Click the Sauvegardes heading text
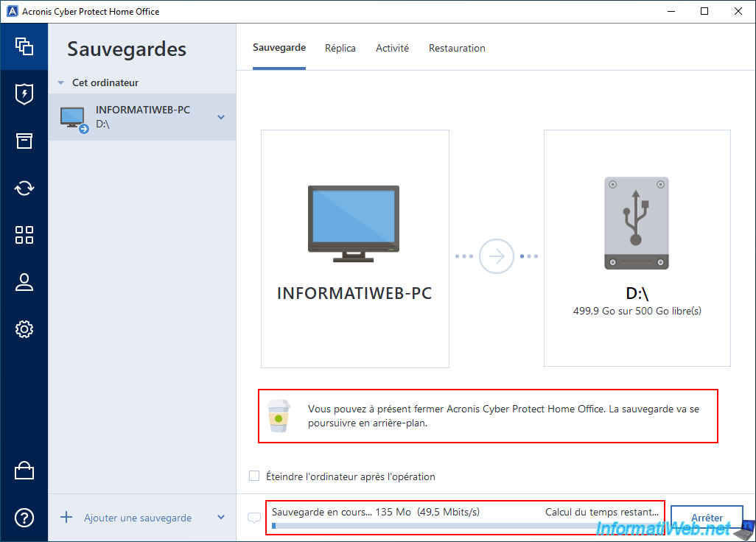The width and height of the screenshot is (756, 542). (x=127, y=49)
